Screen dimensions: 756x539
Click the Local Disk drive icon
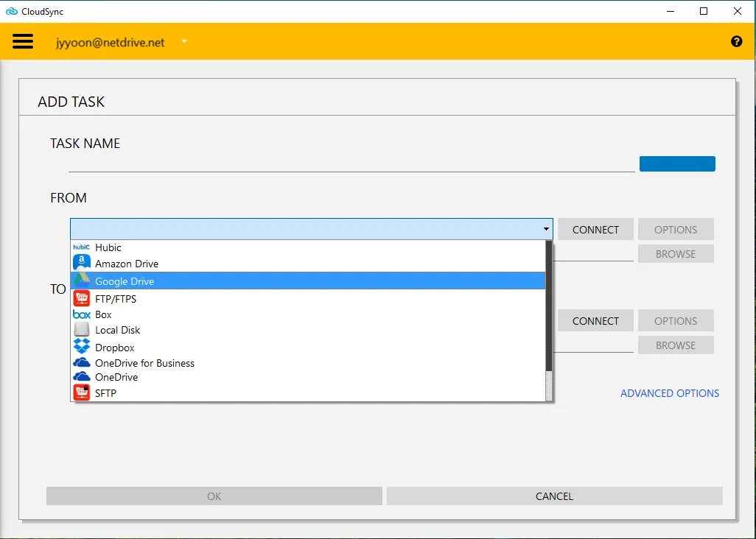click(82, 330)
